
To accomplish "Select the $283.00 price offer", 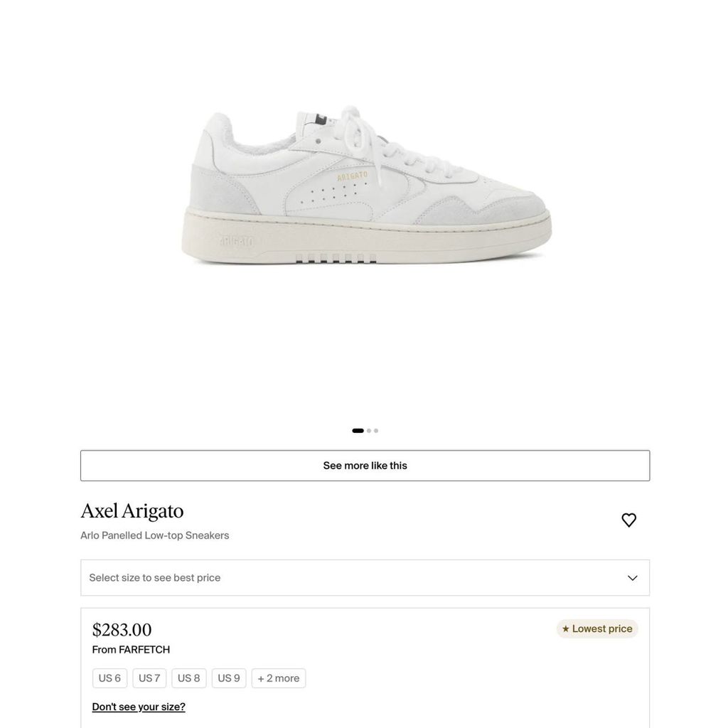I will (x=122, y=630).
